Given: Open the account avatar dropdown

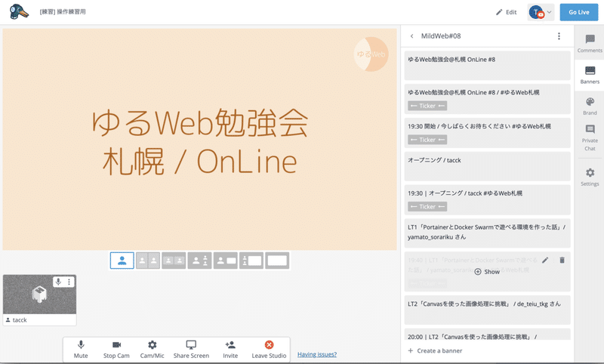Looking at the screenshot, I should [x=541, y=12].
